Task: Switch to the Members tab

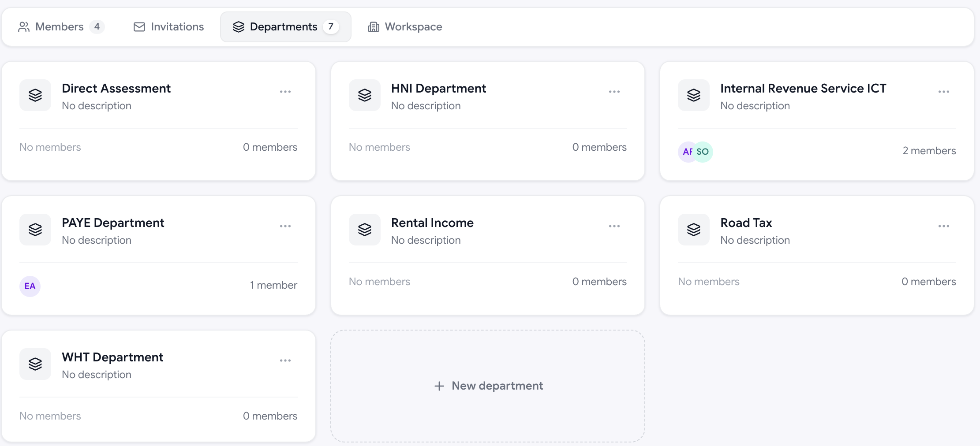Action: [61, 27]
